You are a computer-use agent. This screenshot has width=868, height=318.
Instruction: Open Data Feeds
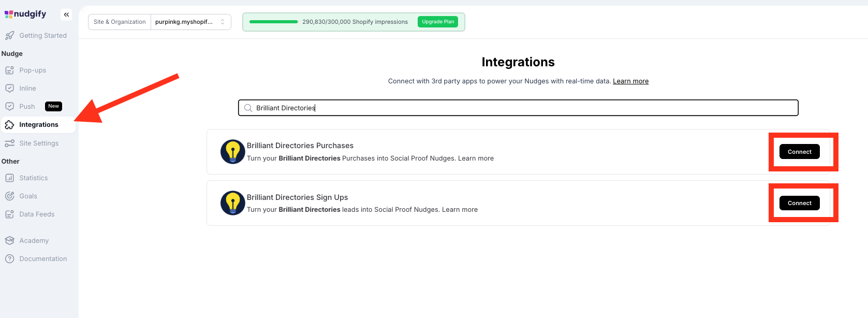(37, 214)
